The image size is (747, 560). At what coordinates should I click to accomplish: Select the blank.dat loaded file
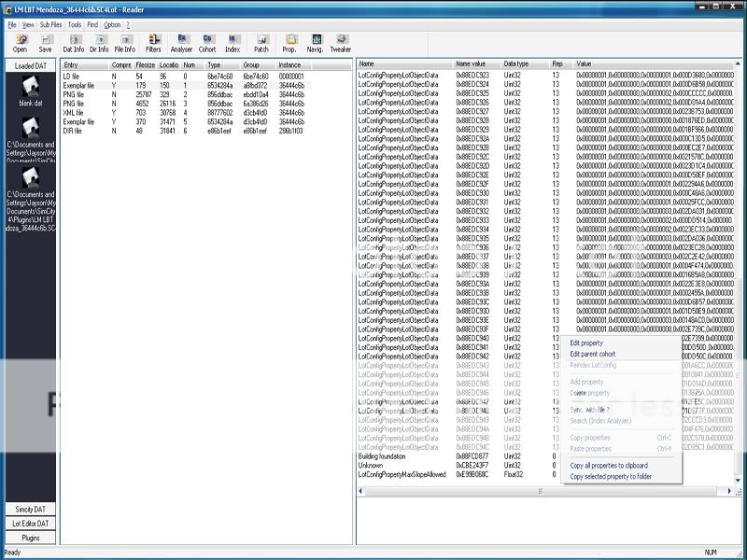click(x=31, y=91)
